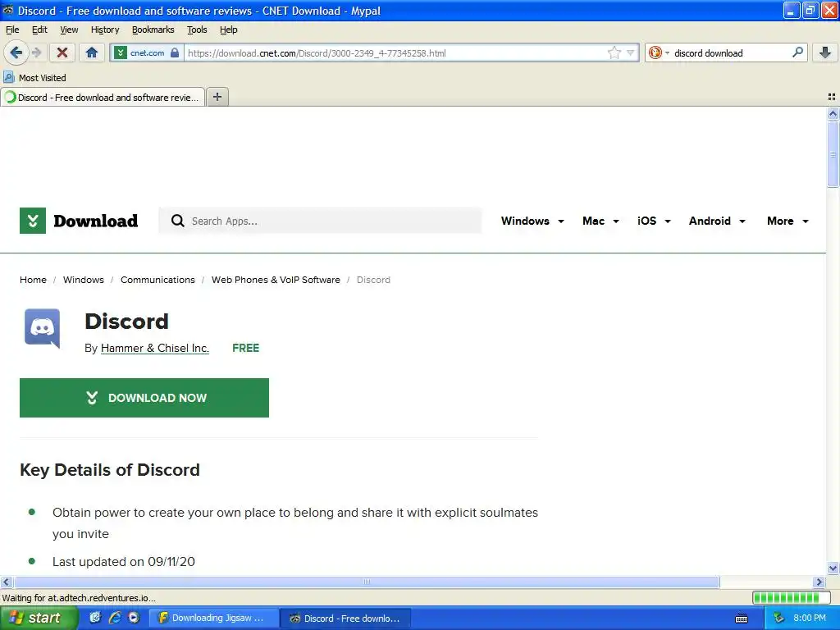840x630 pixels.
Task: Open the on-screen keyboard tray icon
Action: point(742,619)
